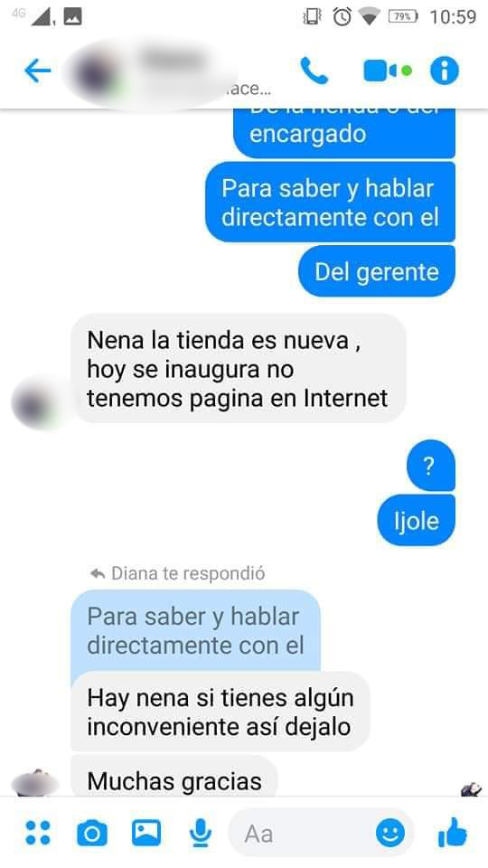The width and height of the screenshot is (488, 868).
Task: Open the camera to take a photo
Action: tap(92, 833)
